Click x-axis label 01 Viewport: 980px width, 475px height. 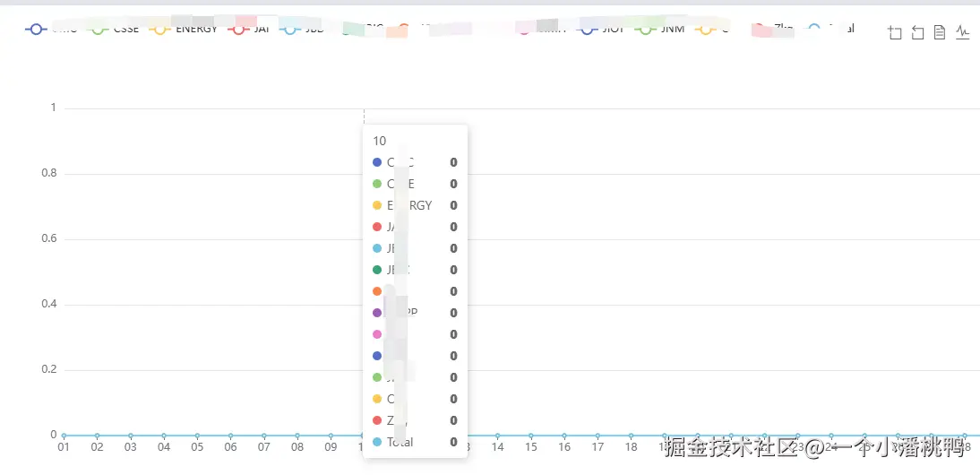click(63, 447)
